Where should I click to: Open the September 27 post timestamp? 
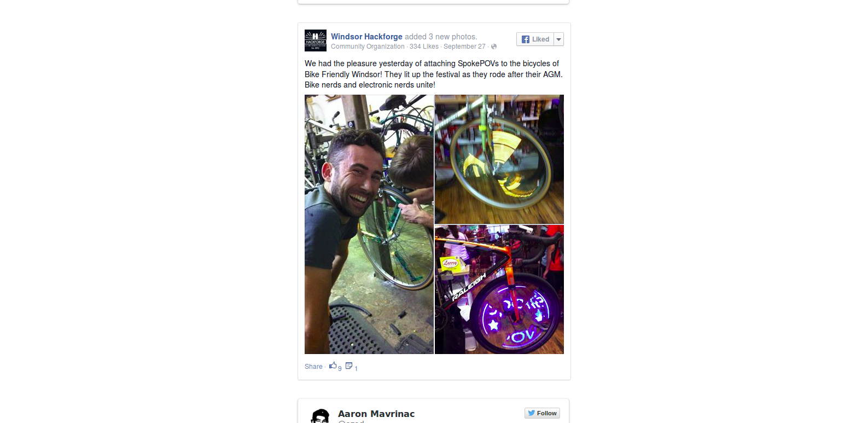pos(464,47)
